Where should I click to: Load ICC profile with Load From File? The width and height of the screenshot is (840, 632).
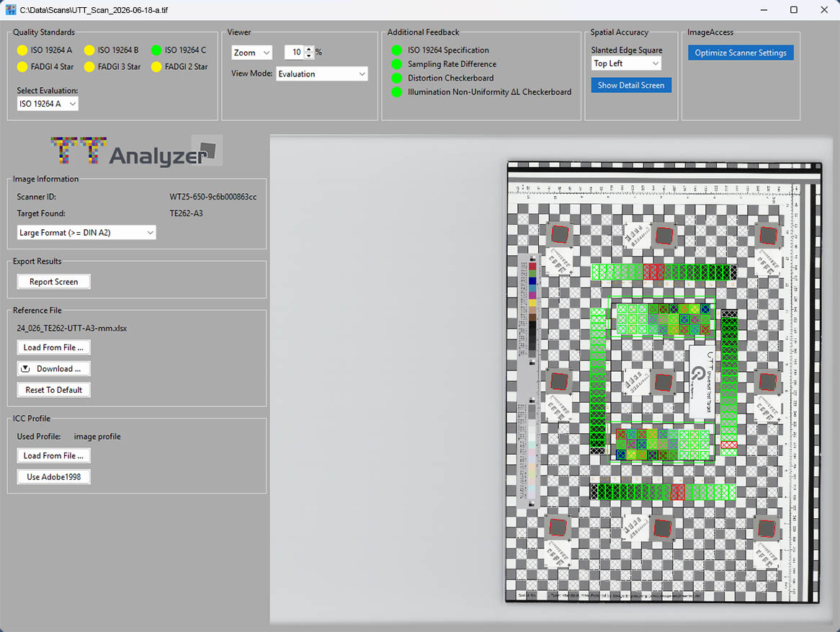coord(53,455)
